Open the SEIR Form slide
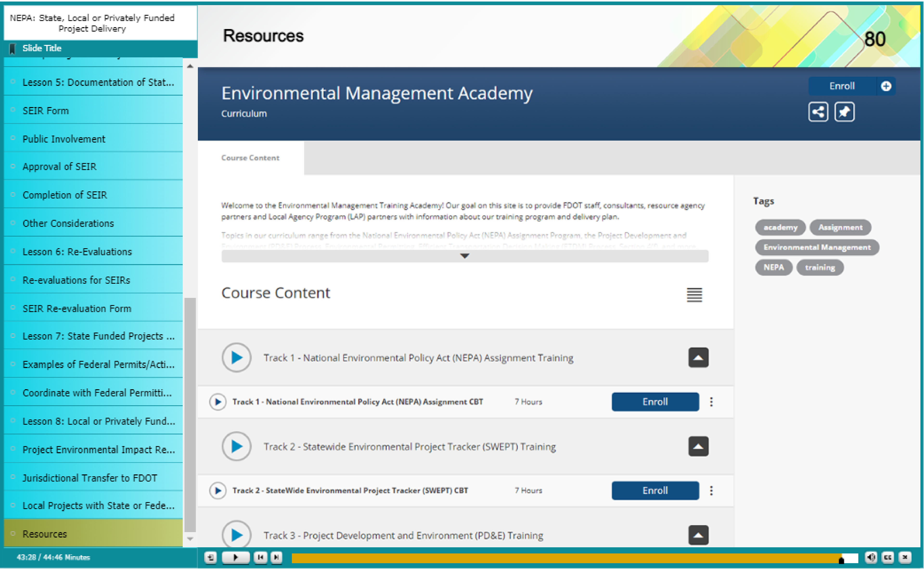The width and height of the screenshot is (924, 570). click(x=93, y=110)
